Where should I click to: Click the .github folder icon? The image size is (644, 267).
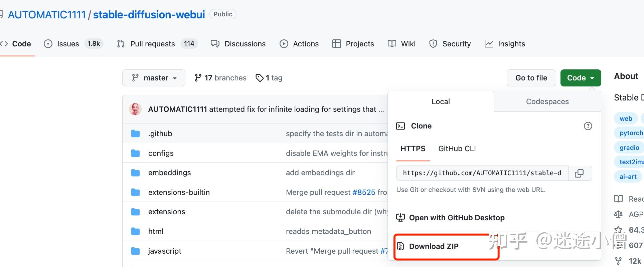(x=135, y=133)
